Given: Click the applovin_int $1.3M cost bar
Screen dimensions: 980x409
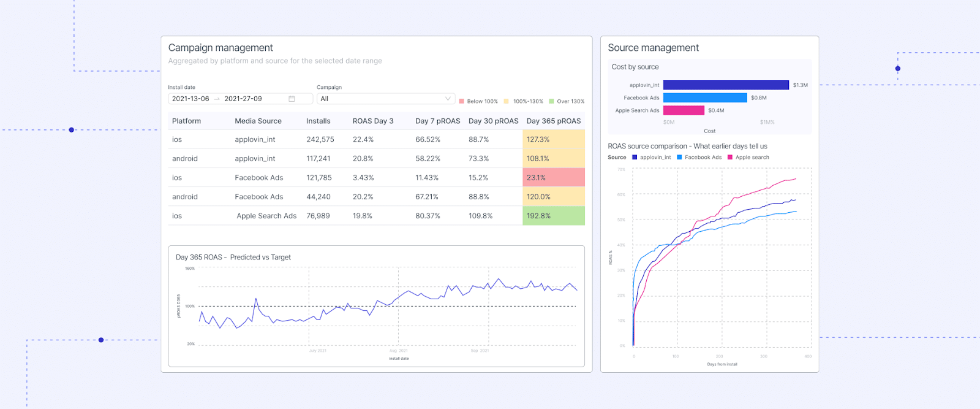Looking at the screenshot, I should coord(726,85).
